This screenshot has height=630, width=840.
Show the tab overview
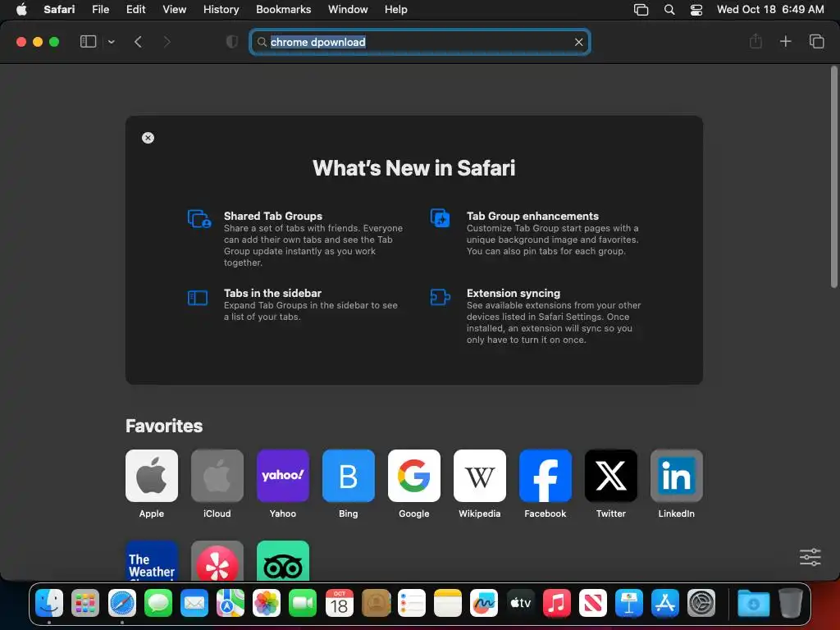tap(816, 41)
